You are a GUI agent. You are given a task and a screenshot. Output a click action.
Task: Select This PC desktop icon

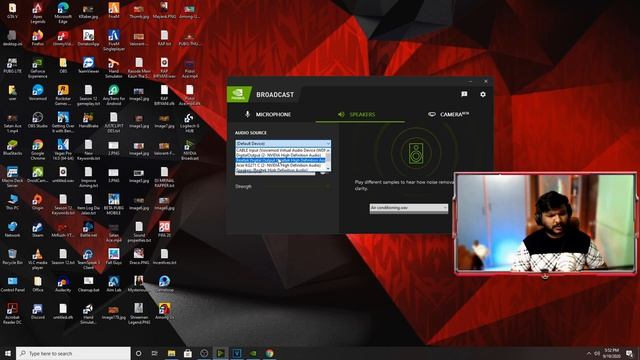(x=12, y=202)
